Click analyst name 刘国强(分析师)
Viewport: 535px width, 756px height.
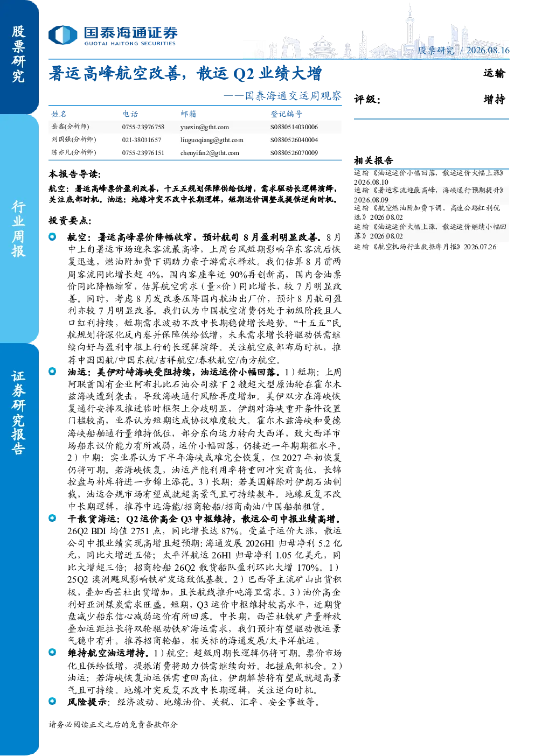[x=73, y=139]
